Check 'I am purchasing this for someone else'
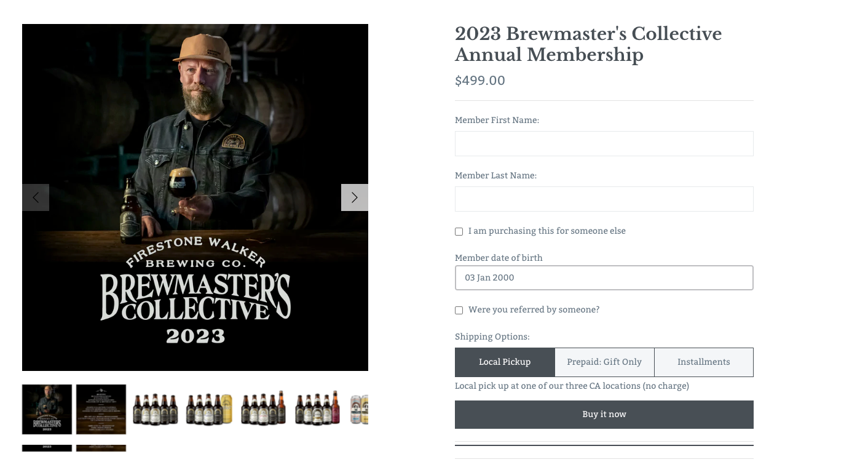The width and height of the screenshot is (868, 462). click(x=459, y=232)
